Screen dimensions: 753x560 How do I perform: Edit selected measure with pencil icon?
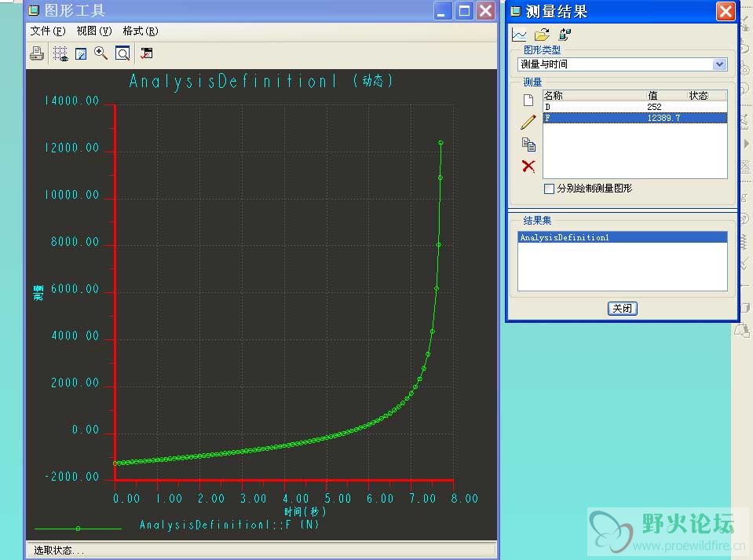point(528,122)
